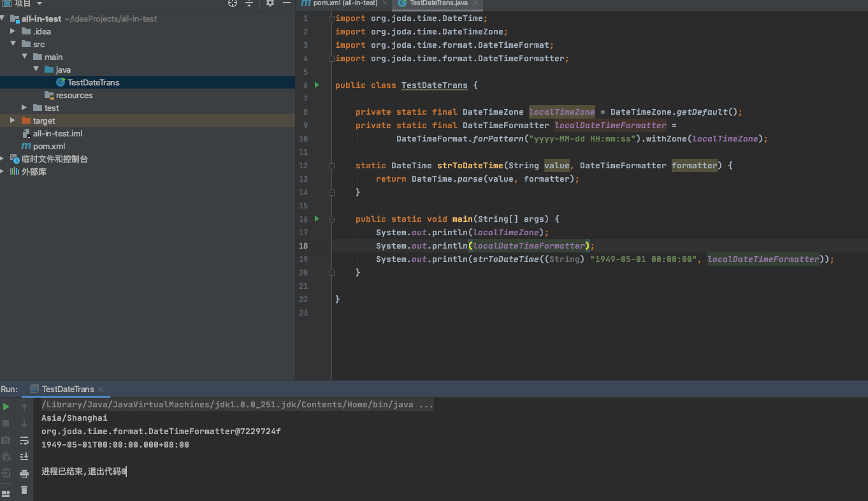Viewport: 868px width, 501px height.
Task: Toggle code fold marker at strToDateTime method
Action: click(x=331, y=166)
